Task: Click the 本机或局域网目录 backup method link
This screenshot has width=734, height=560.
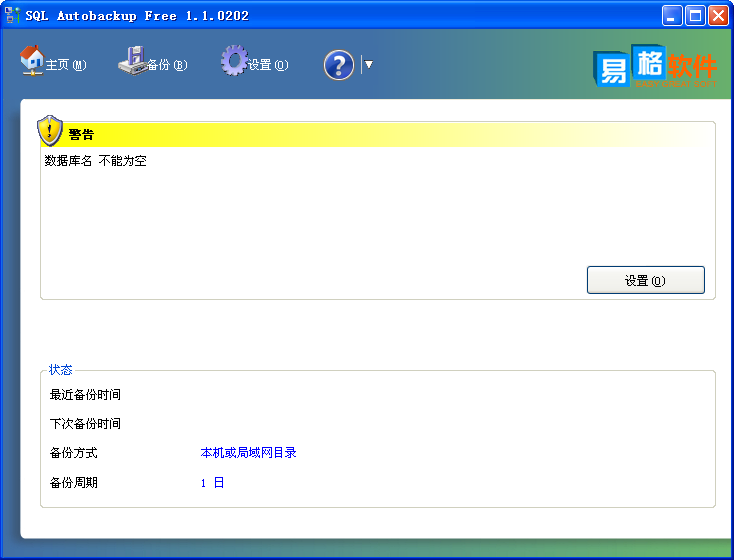Action: (x=248, y=453)
